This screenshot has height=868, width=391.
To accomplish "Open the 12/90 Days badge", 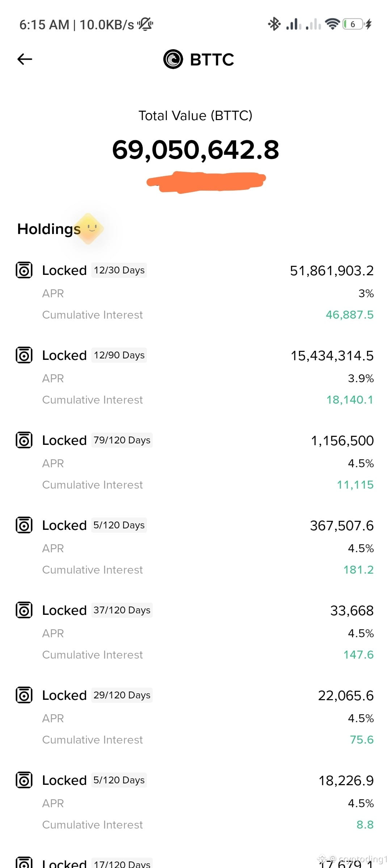I will (x=119, y=355).
